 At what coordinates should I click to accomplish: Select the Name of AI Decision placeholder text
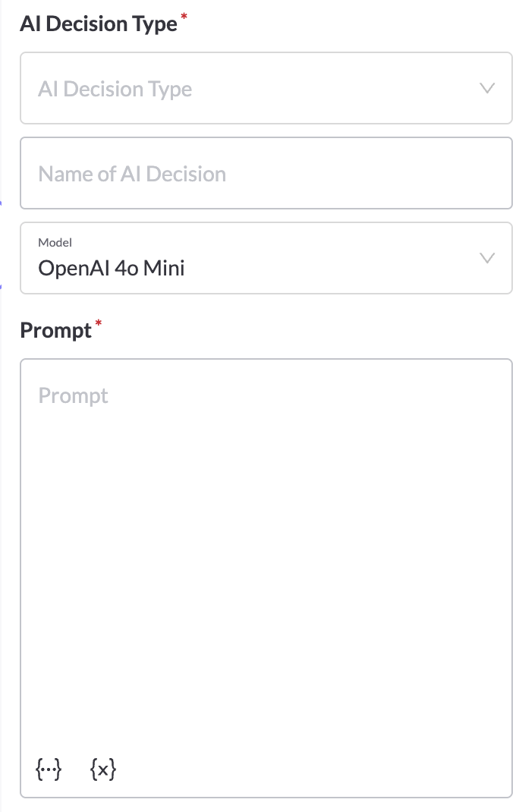coord(132,174)
